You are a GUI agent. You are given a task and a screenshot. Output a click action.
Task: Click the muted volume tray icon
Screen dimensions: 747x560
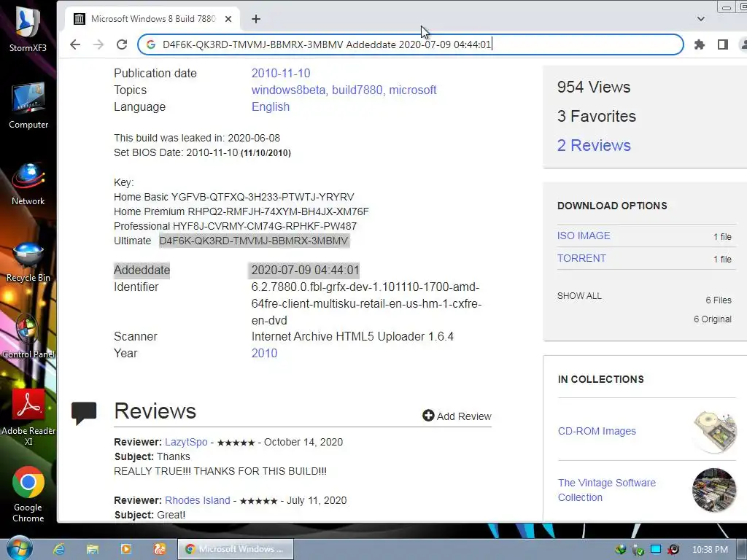click(x=673, y=549)
